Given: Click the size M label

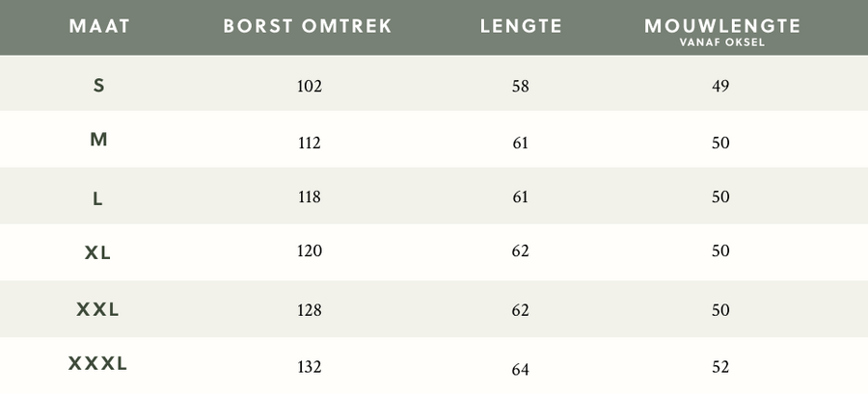Looking at the screenshot, I should click(x=98, y=140).
